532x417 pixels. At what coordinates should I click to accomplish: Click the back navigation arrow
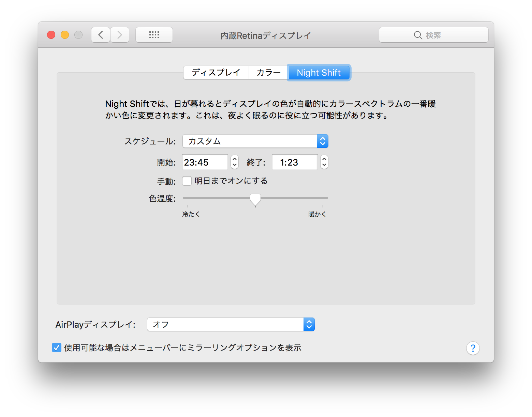(x=100, y=34)
